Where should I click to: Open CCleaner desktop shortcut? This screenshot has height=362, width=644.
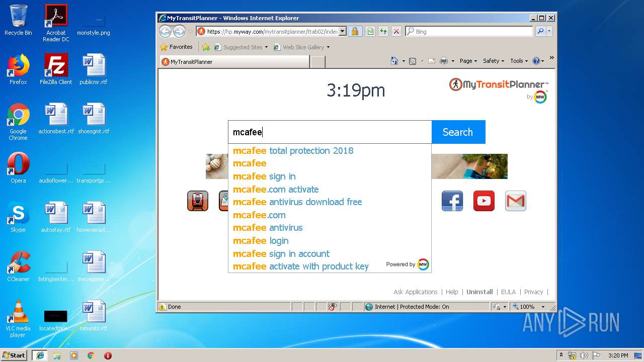[18, 266]
